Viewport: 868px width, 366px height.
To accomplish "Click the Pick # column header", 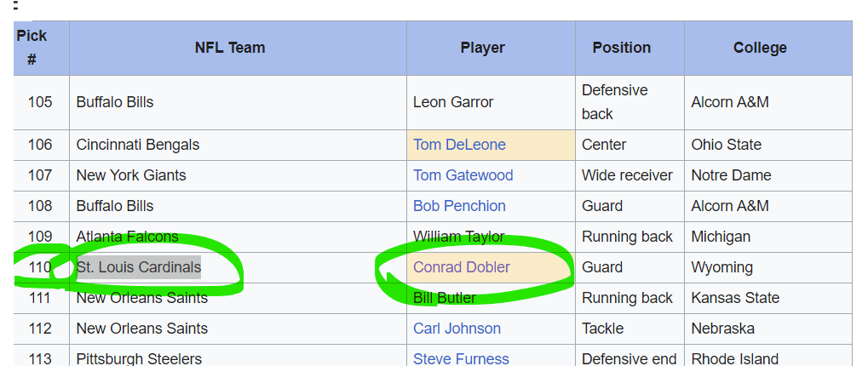I will [x=32, y=48].
